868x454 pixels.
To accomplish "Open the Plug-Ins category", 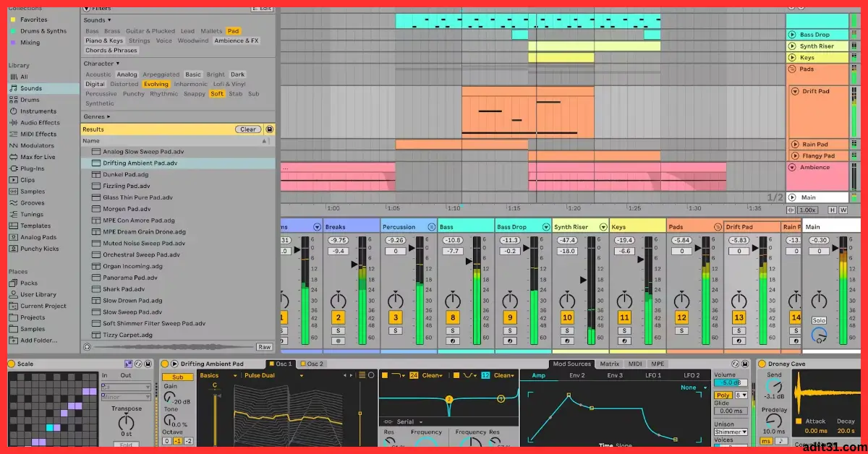I will click(32, 168).
